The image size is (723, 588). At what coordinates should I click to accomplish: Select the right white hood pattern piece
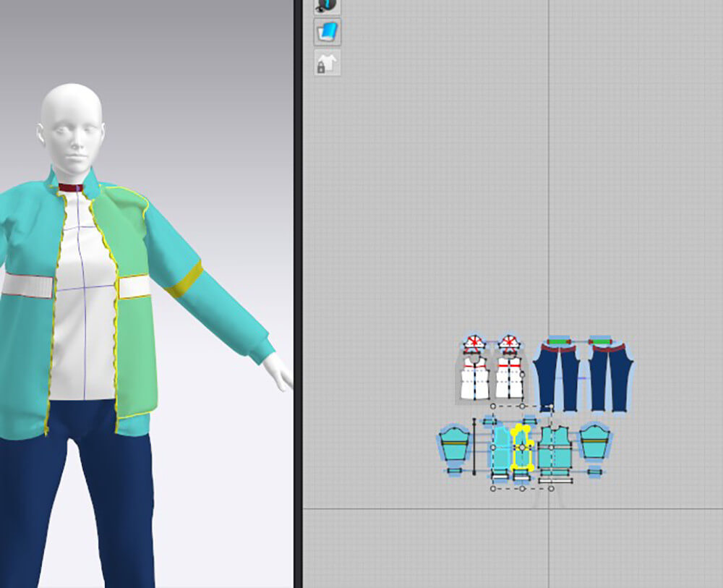509,343
